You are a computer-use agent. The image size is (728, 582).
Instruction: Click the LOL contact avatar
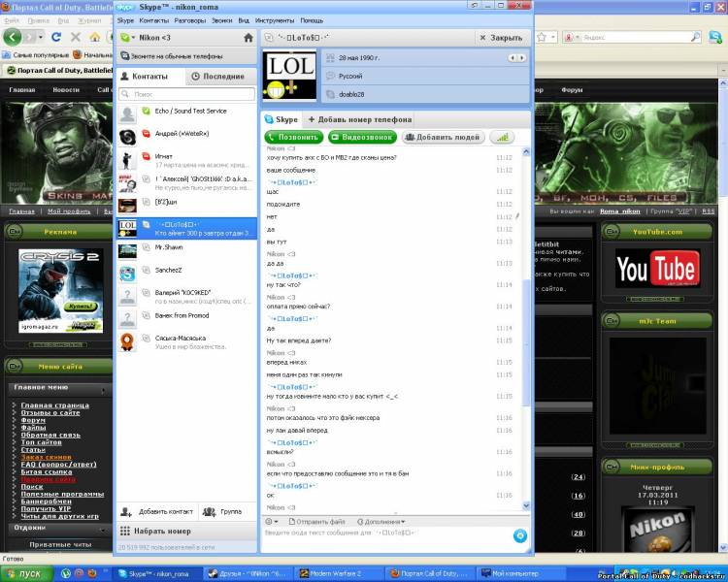(x=289, y=75)
